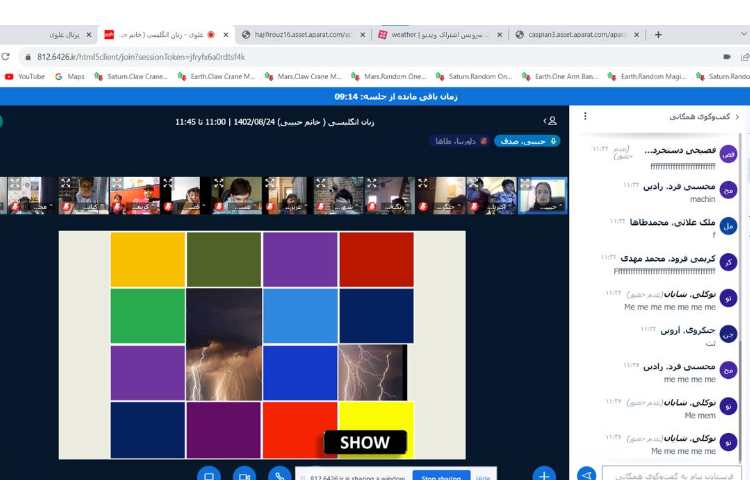Toggle the webcam camera button
The image size is (750, 480).
point(244,474)
